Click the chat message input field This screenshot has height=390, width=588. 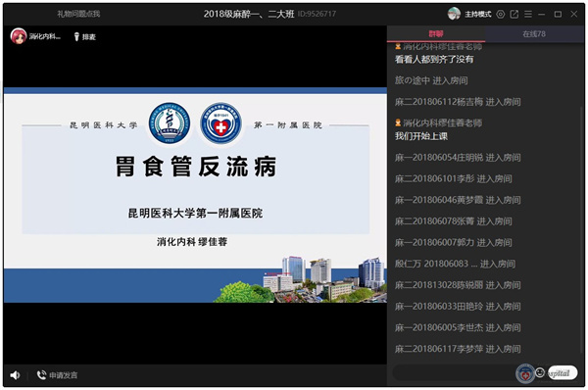(454, 372)
